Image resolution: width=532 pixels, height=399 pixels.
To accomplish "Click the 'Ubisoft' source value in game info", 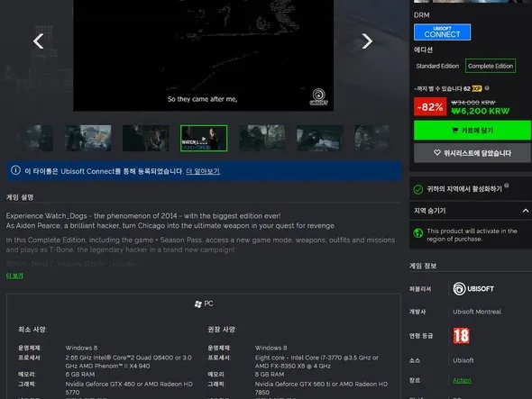I will click(x=463, y=360).
